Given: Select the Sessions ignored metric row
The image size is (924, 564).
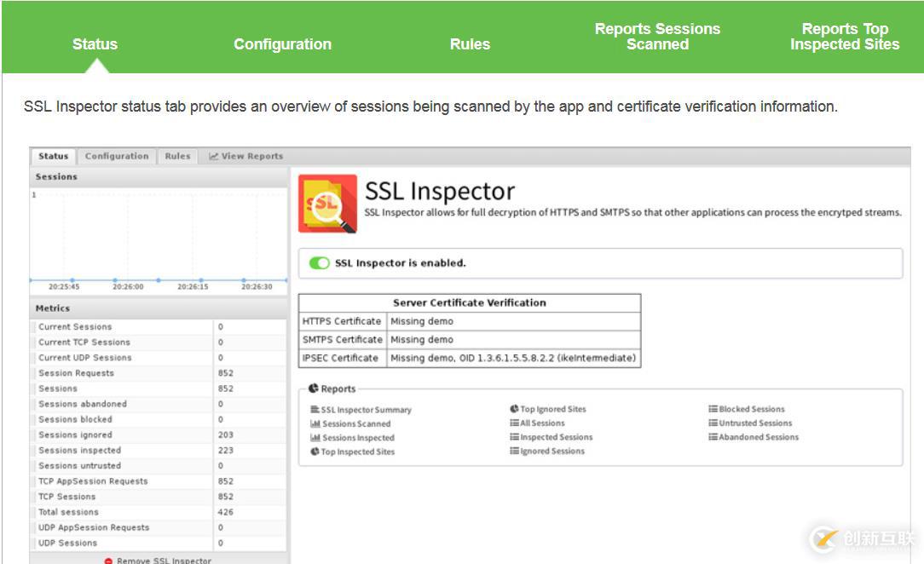Looking at the screenshot, I should click(159, 435).
